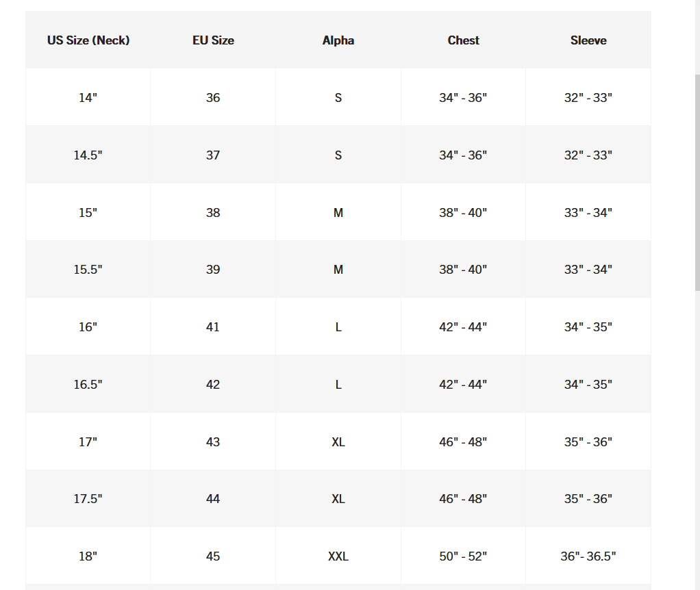Click the Alpha column header
700x590 pixels.
point(338,40)
